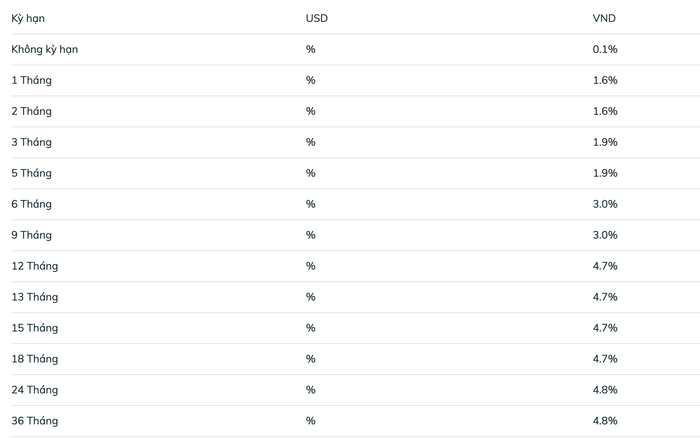
Task: Select the 12 Tháng term label
Action: coord(34,266)
